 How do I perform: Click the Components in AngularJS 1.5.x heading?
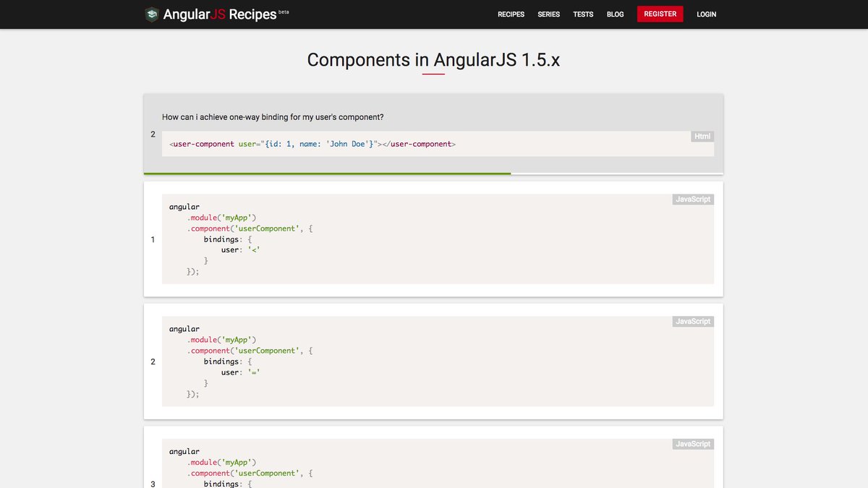pos(433,59)
